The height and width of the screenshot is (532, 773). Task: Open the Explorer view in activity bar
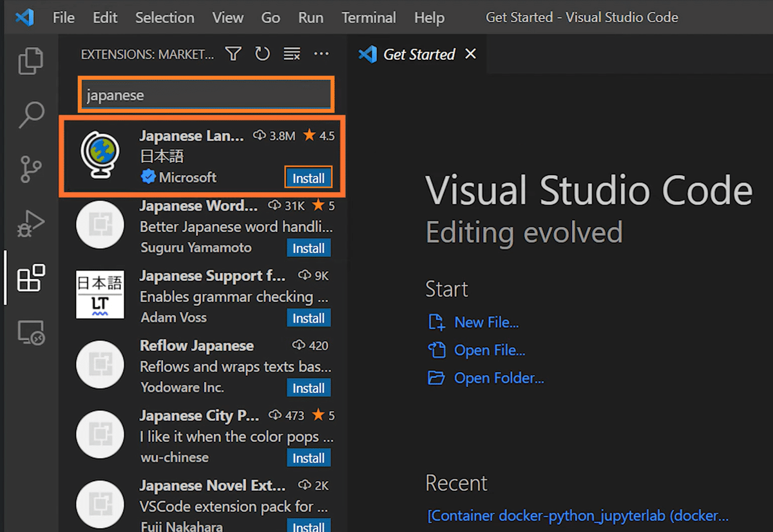click(30, 61)
